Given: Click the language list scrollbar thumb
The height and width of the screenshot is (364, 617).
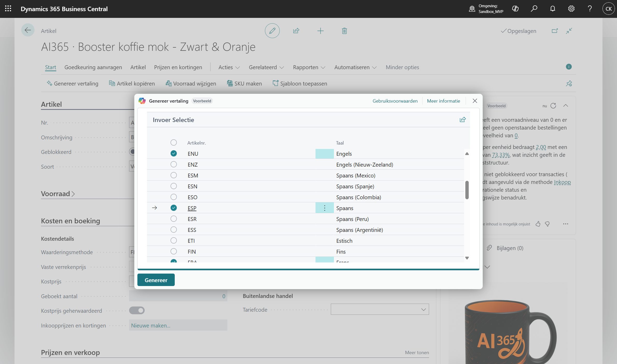Looking at the screenshot, I should pos(467,190).
